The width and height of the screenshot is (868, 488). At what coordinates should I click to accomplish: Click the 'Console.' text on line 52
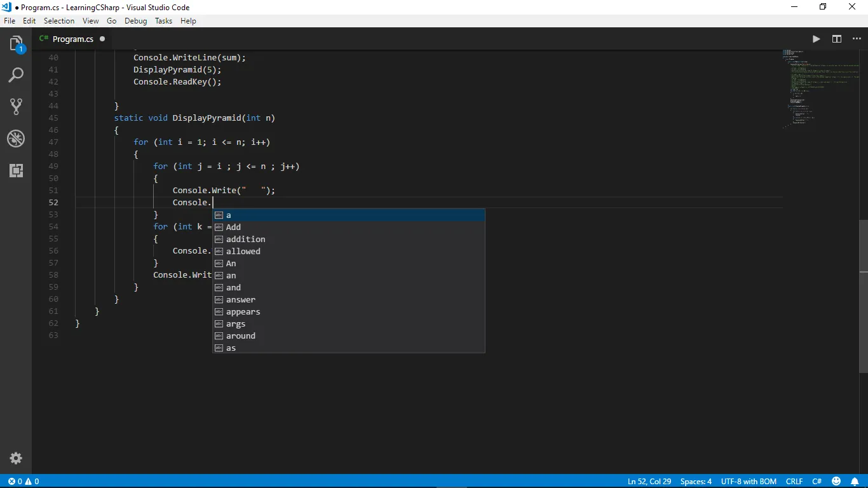pyautogui.click(x=192, y=202)
